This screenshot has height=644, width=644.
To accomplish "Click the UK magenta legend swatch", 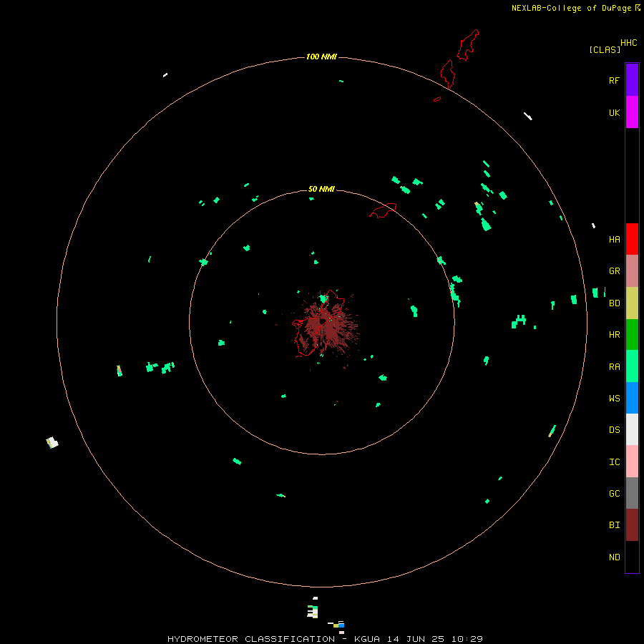I will [x=632, y=112].
